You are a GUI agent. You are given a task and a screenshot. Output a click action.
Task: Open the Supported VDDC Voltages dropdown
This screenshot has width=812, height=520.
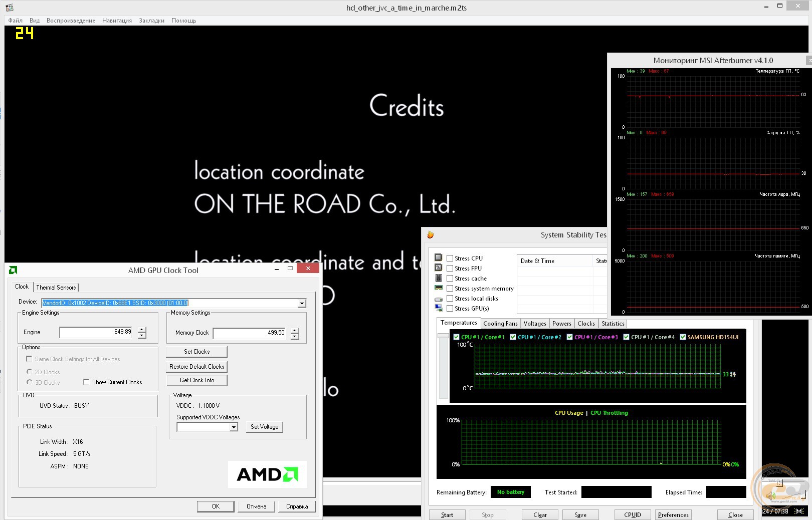(x=234, y=427)
